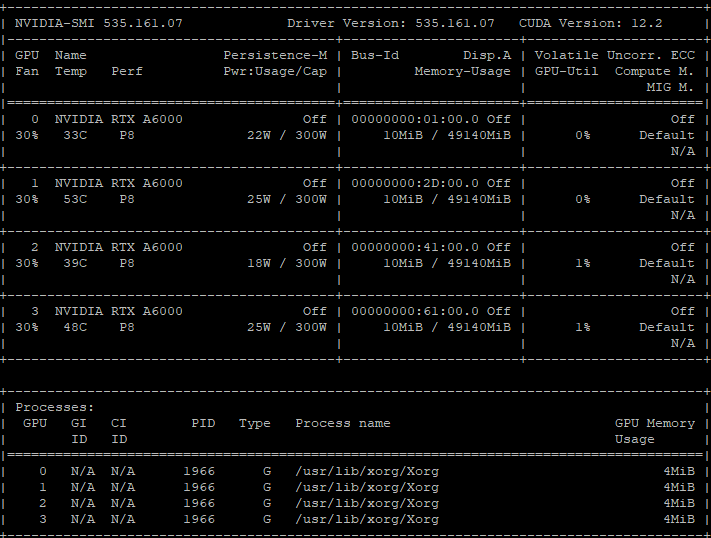711x538 pixels.
Task: Click the NVIDIA RTX A6000 name for GPU 0
Action: point(118,119)
